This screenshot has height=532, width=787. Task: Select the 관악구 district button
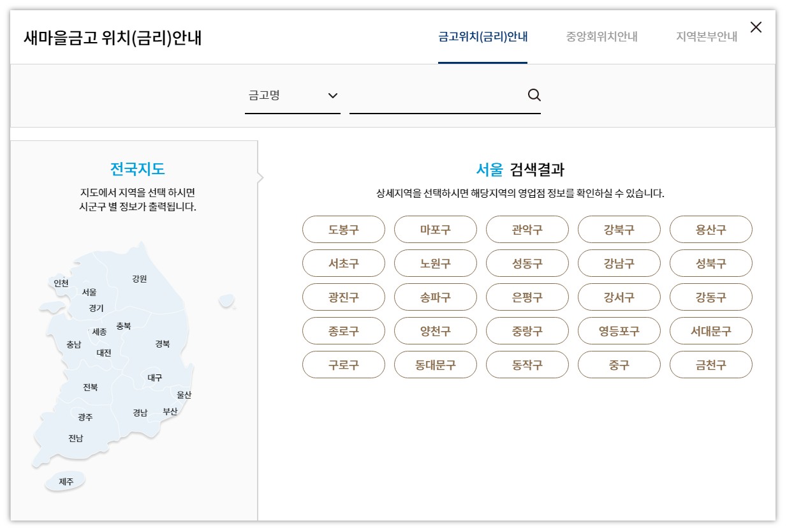coord(527,230)
